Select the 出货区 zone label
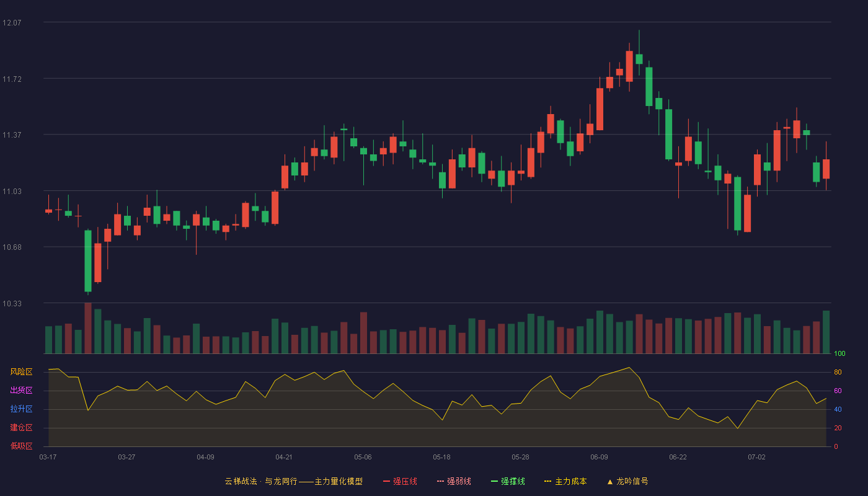 coord(21,391)
